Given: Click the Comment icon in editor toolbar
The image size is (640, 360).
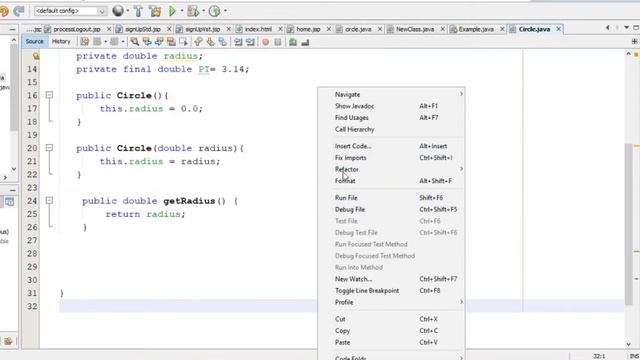Looking at the screenshot, I should [x=293, y=42].
